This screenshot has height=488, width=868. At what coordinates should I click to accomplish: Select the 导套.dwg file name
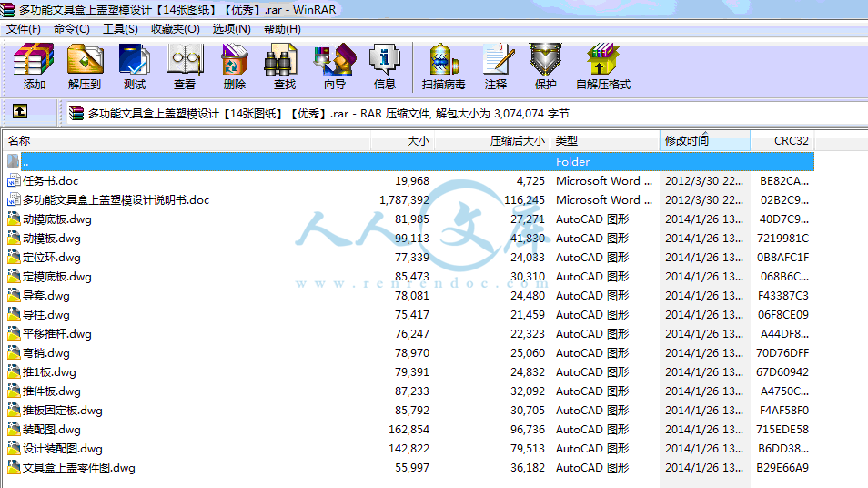pos(45,295)
